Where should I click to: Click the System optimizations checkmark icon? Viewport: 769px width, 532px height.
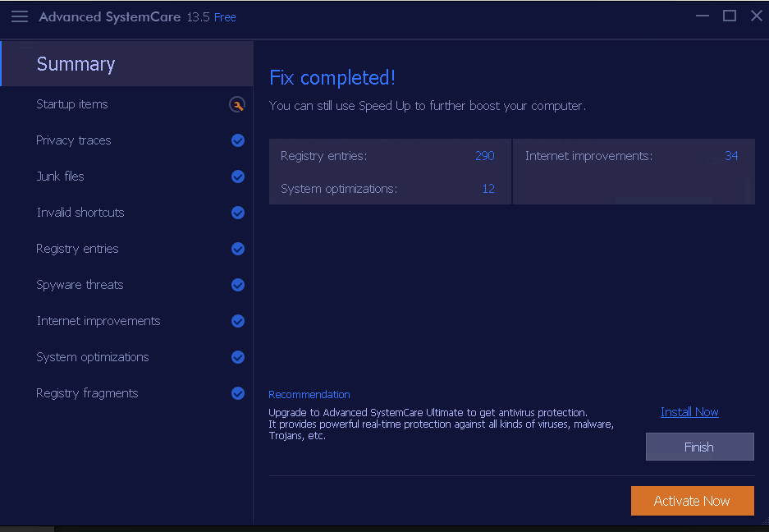point(238,357)
